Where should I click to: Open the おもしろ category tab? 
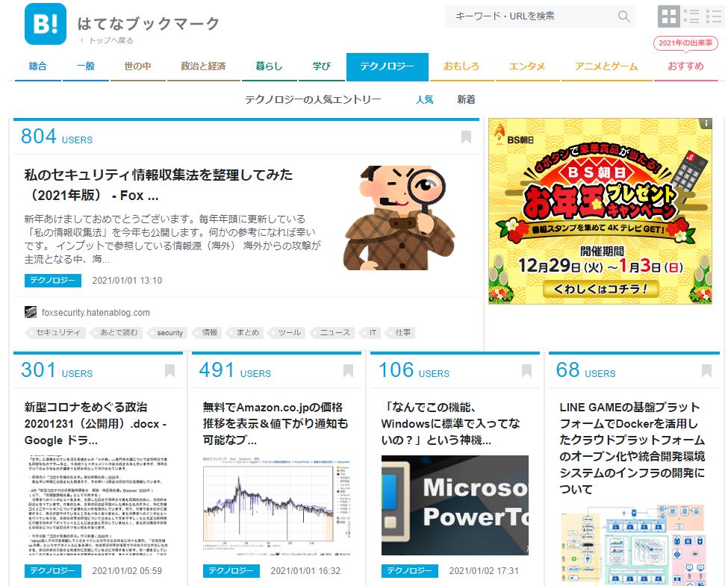tap(461, 66)
